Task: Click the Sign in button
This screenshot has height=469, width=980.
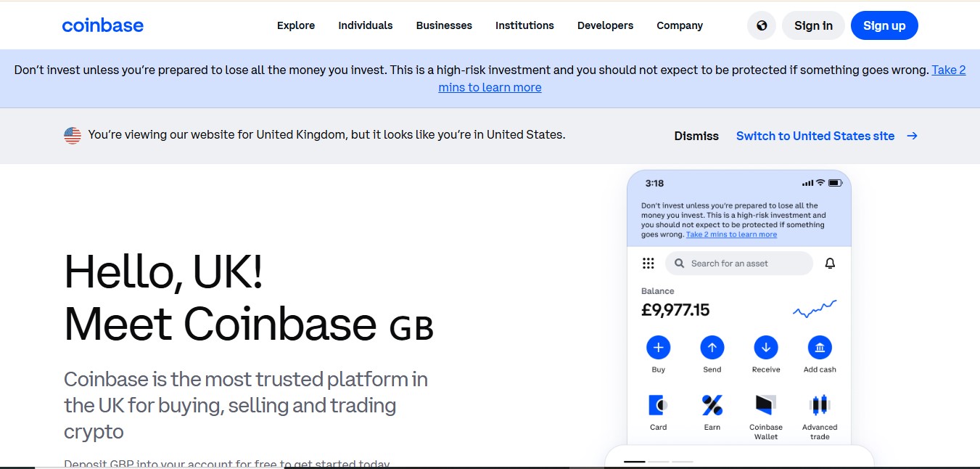Action: tap(813, 25)
